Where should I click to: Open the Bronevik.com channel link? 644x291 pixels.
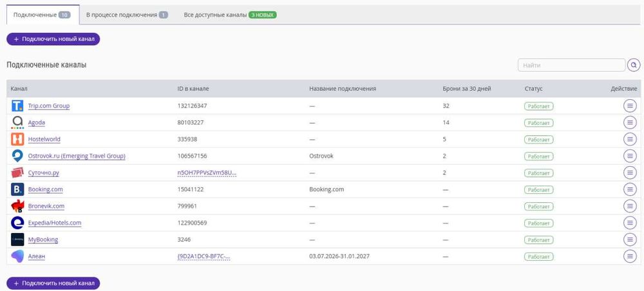coord(46,206)
